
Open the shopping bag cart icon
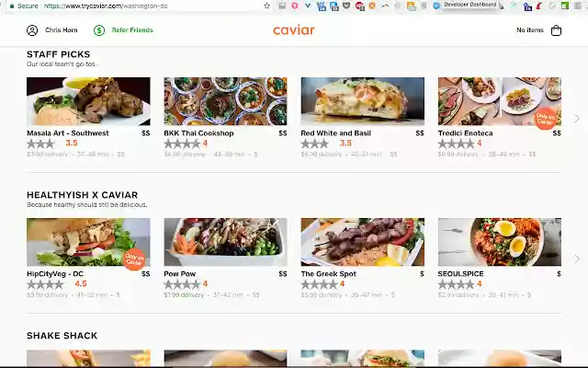coord(556,30)
